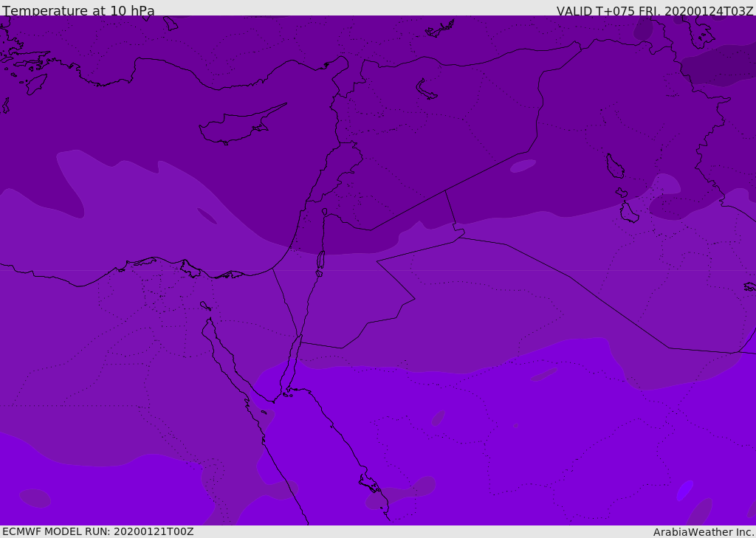This screenshot has width=756, height=538.
Task: Click the 'VALID T+075 FRI. 20200124T03Z' label
Action: point(655,11)
